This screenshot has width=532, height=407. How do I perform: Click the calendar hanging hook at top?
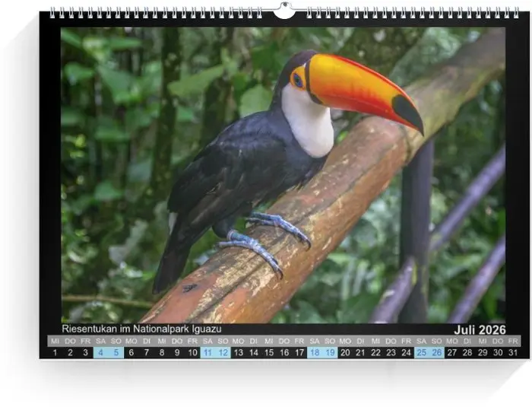pos(283,11)
